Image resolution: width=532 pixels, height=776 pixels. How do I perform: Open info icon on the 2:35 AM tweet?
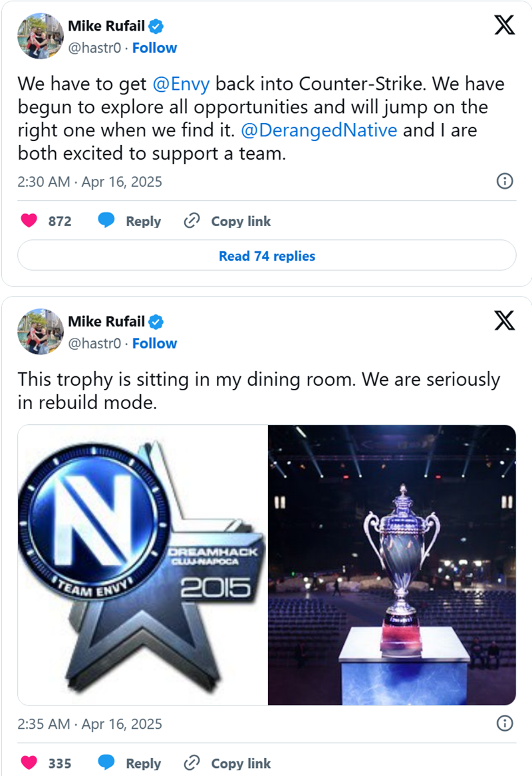(x=505, y=723)
